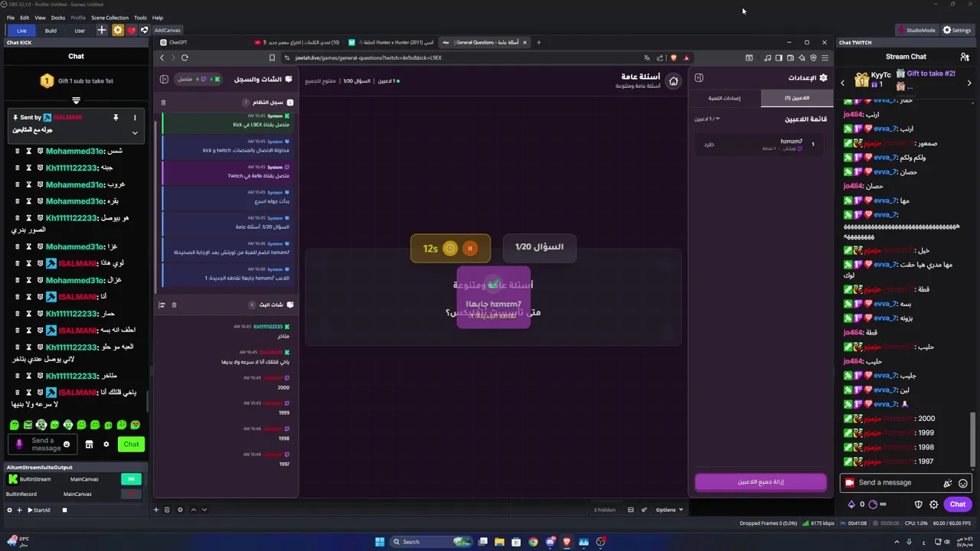Click the purple remove all players button
The height and width of the screenshot is (551, 980).
tap(760, 482)
